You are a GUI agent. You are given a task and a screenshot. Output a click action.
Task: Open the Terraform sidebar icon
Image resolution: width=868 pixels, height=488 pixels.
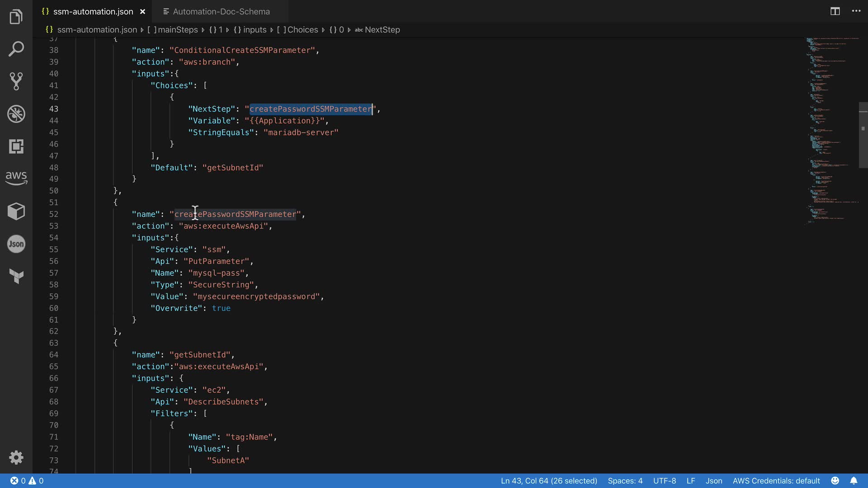(16, 276)
